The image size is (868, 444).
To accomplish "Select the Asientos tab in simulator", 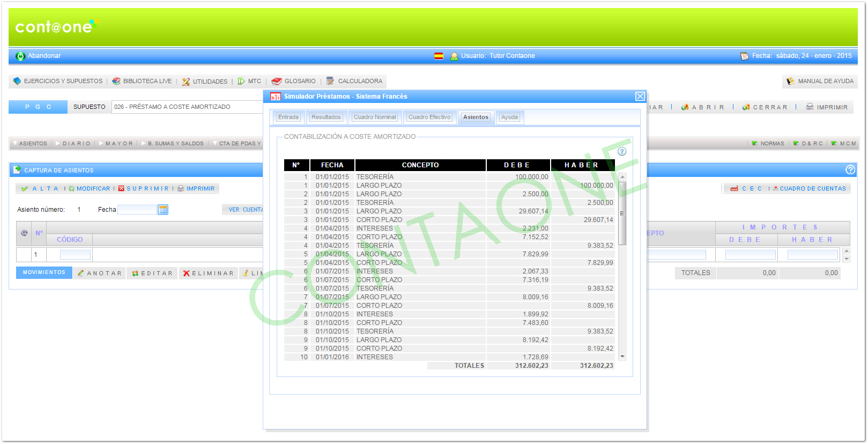I will click(x=476, y=117).
